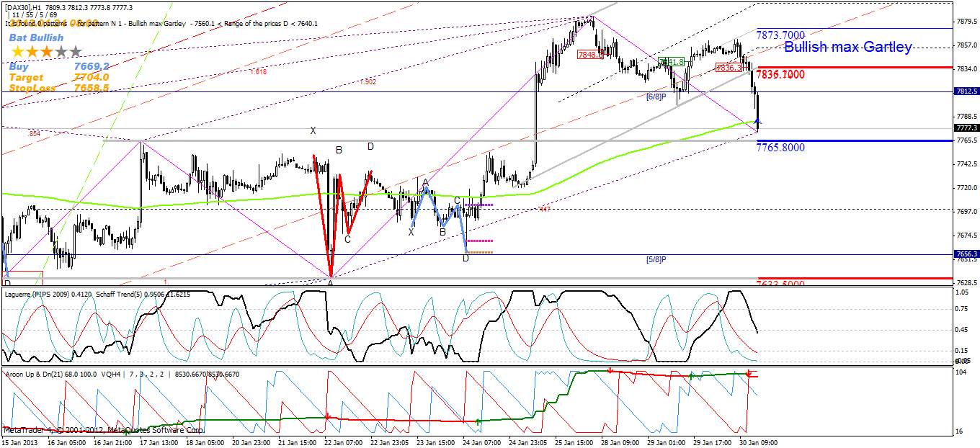
Task: Select the red pattern's point C label
Action: (x=347, y=239)
